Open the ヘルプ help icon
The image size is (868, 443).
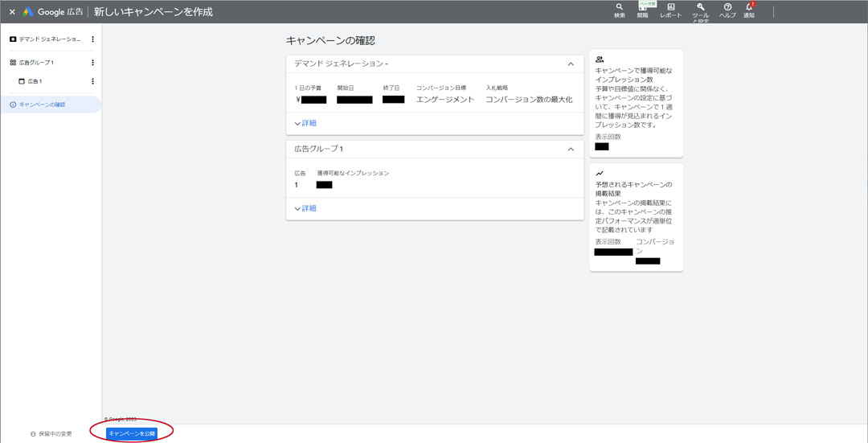[727, 10]
